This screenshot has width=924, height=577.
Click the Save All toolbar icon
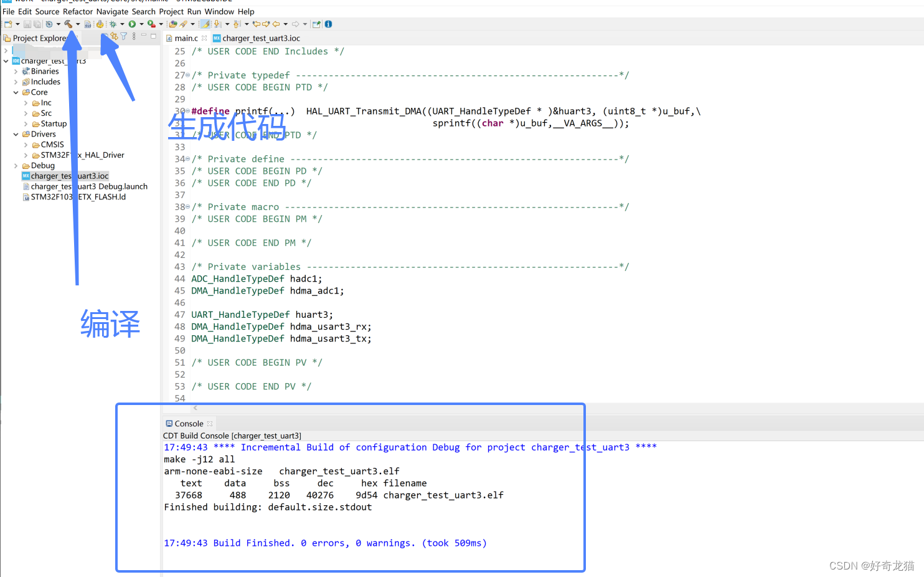coord(37,24)
